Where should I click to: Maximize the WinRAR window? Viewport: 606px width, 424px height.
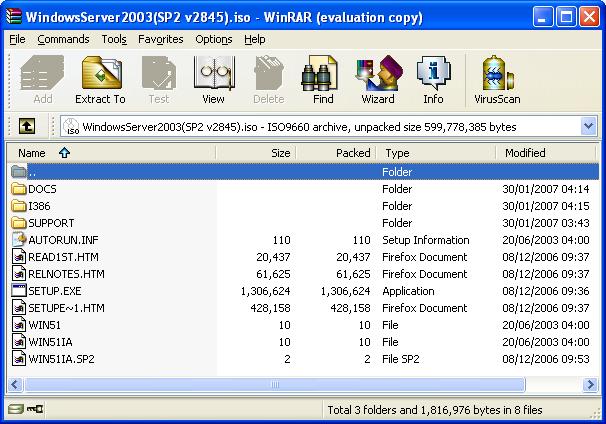566,17
